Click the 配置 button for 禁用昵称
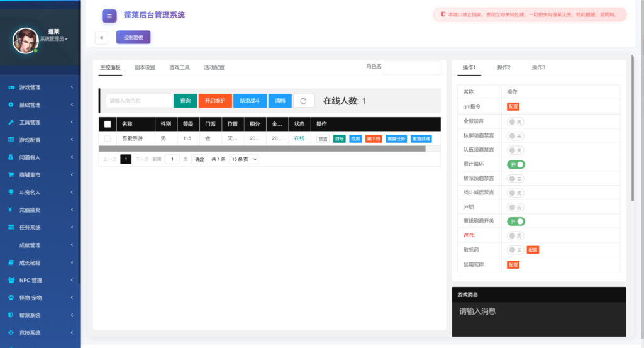This screenshot has height=348, width=644. coord(513,265)
